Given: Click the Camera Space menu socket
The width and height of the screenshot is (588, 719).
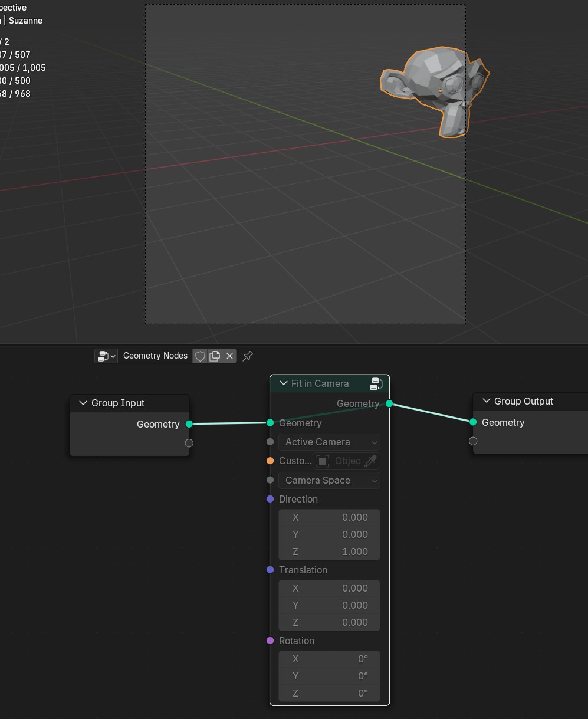Looking at the screenshot, I should [270, 480].
